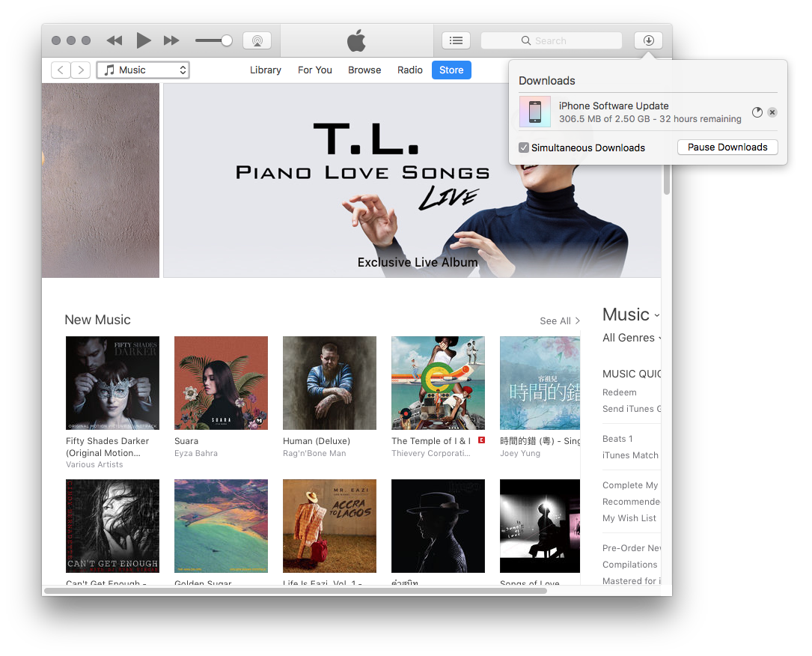Click the Apple logo in display area
This screenshot has height=656, width=812.
(x=356, y=40)
